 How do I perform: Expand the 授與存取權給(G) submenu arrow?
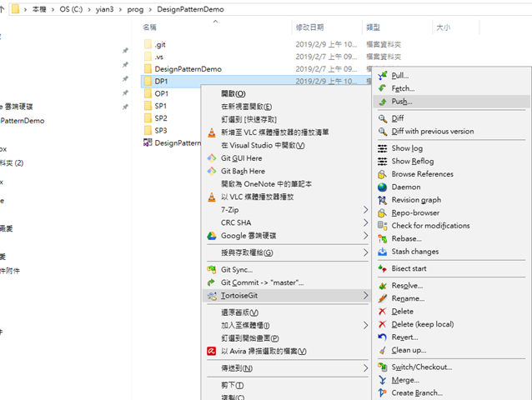365,252
